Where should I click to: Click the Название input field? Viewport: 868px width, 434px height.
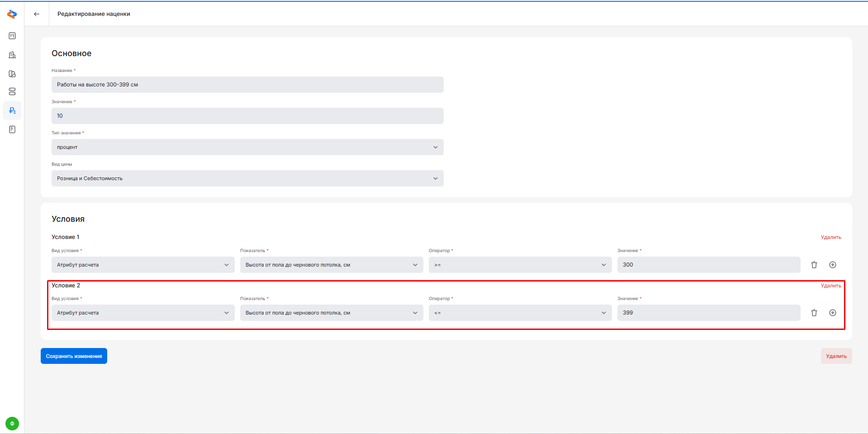point(247,85)
